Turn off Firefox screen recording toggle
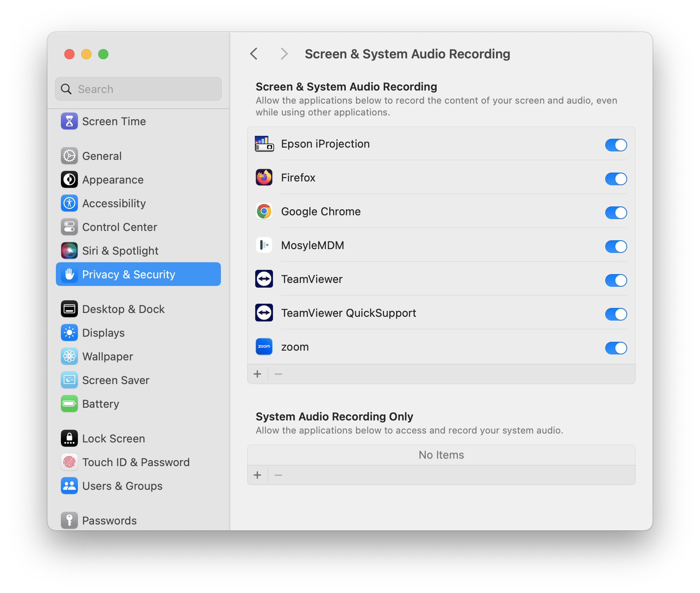 (616, 179)
